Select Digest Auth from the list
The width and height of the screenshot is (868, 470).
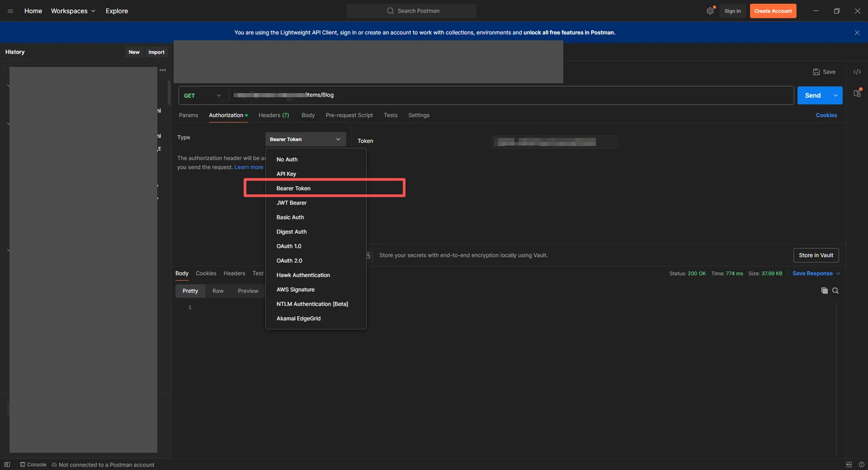pos(316,232)
